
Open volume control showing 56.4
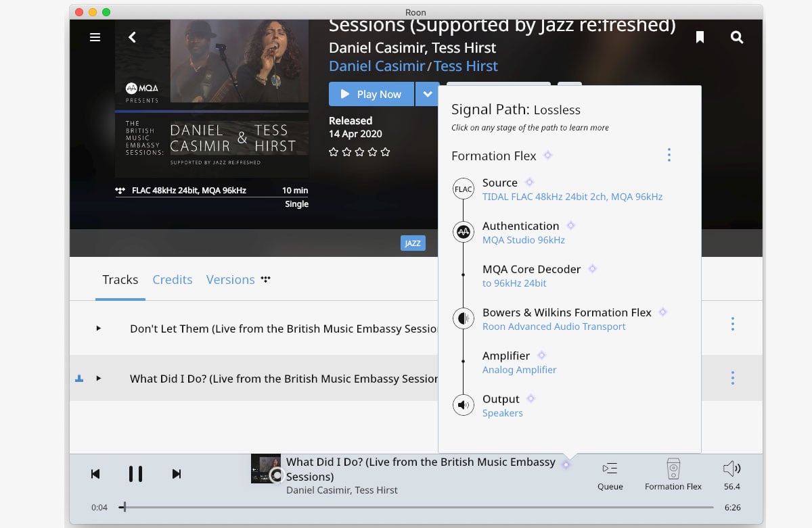(731, 475)
